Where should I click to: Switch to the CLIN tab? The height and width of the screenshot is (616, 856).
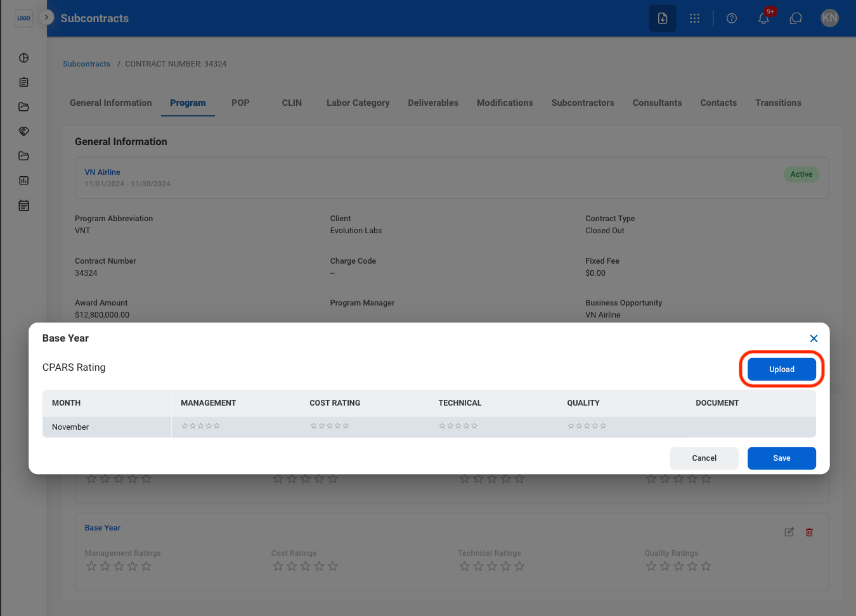coord(292,103)
